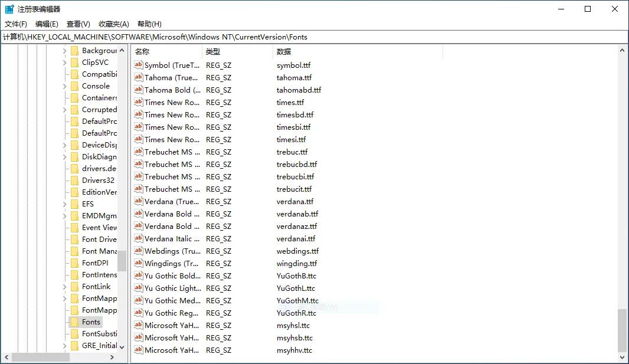The image size is (629, 364).
Task: Click the value icon of the msyhsl.ttc entry
Action: point(139,326)
